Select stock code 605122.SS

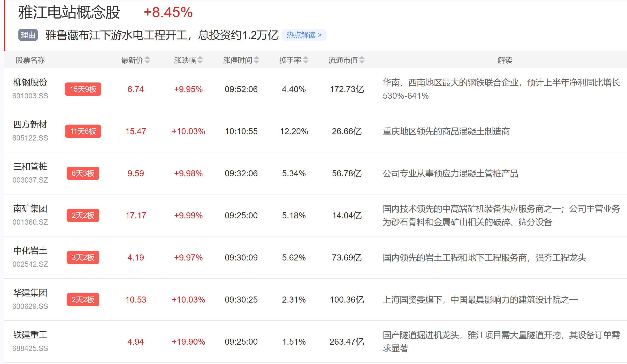coord(30,138)
